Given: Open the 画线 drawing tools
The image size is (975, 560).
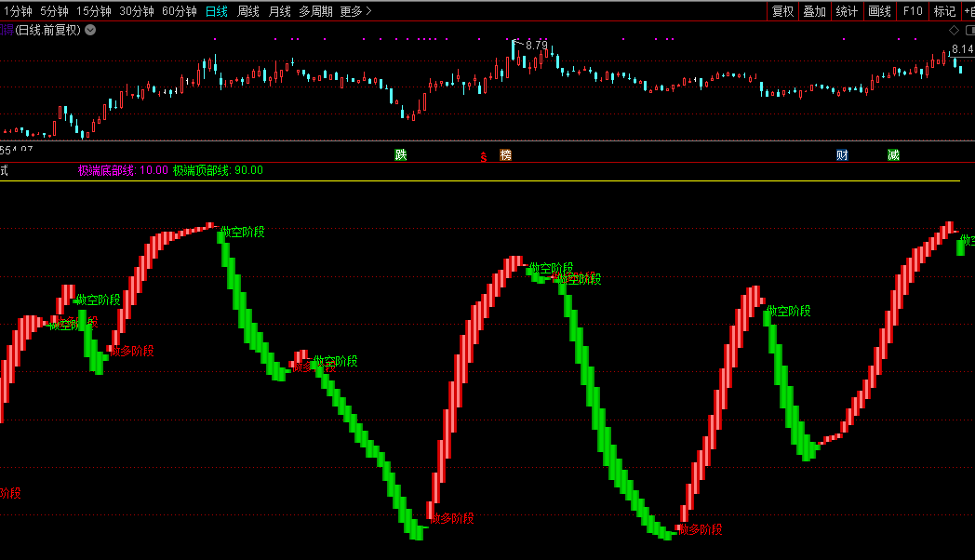Looking at the screenshot, I should tap(879, 11).
